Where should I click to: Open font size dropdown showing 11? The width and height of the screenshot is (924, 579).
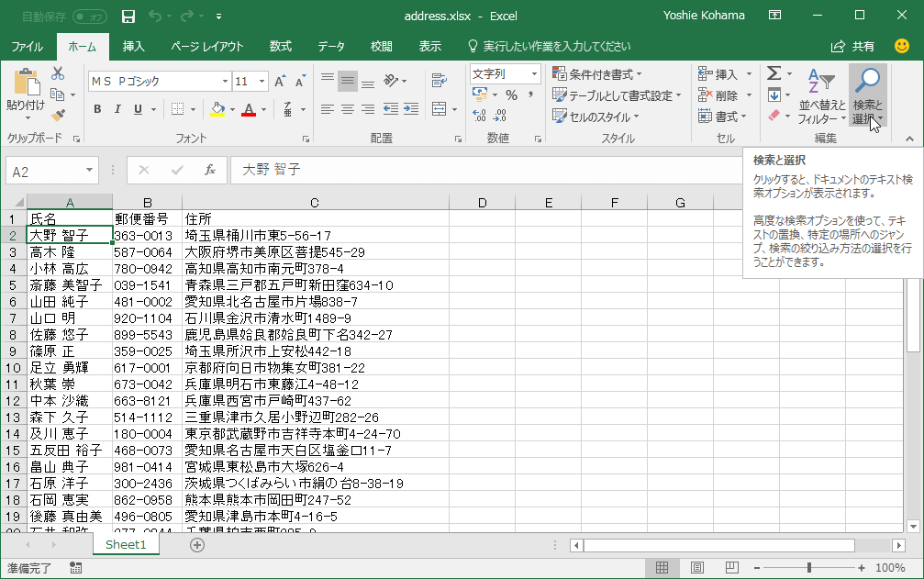262,82
